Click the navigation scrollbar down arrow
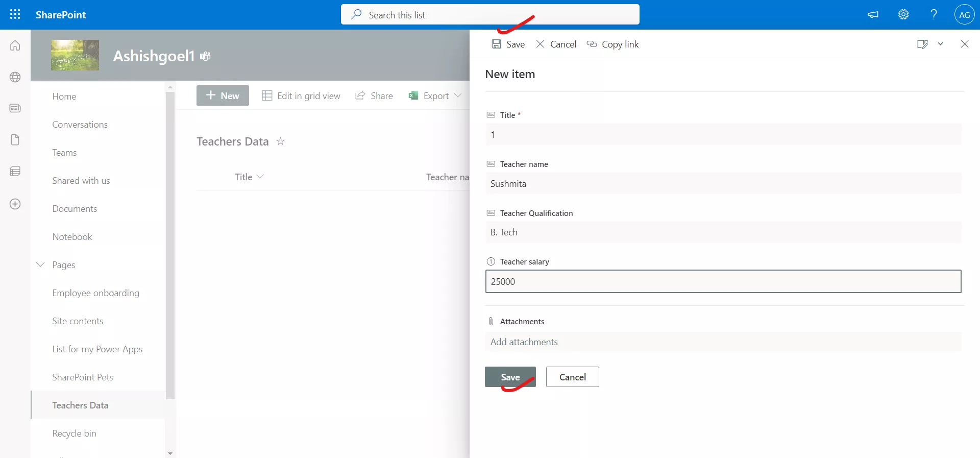Viewport: 980px width, 458px height. (x=170, y=453)
